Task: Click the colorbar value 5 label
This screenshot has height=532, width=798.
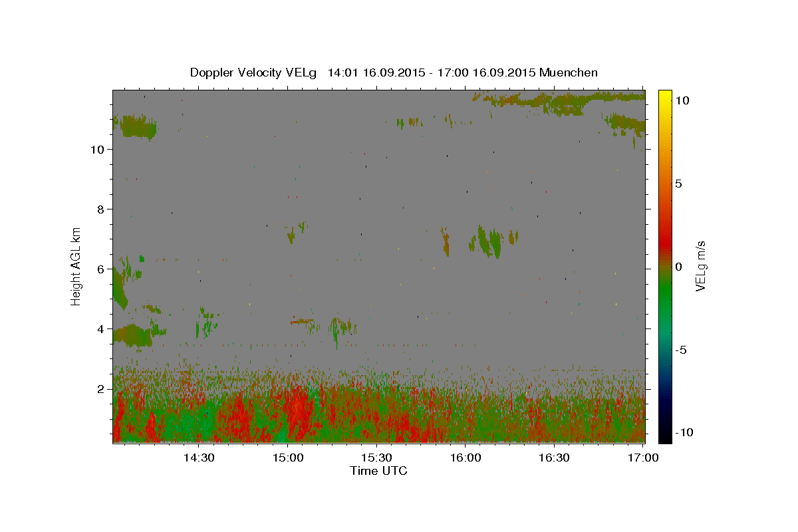Action: pos(679,184)
